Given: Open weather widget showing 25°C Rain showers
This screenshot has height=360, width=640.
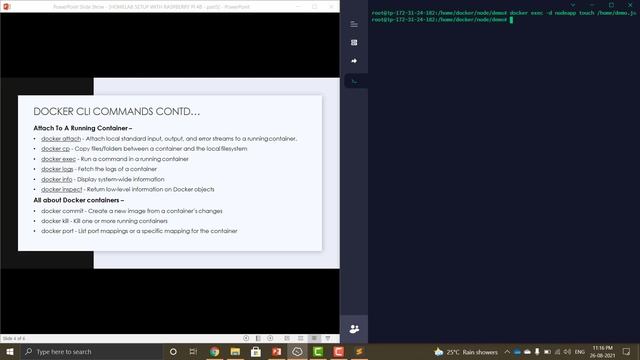Looking at the screenshot, I should coord(466,352).
